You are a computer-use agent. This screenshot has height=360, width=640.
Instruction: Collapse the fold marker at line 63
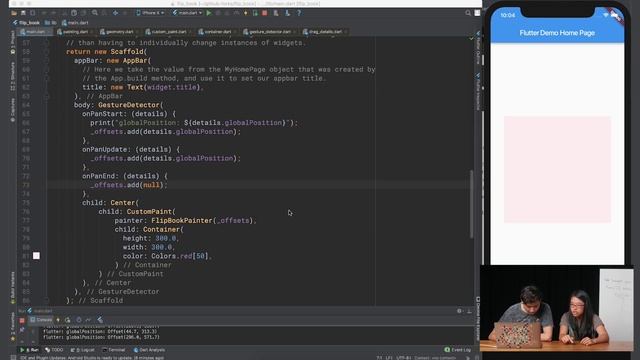[47, 96]
